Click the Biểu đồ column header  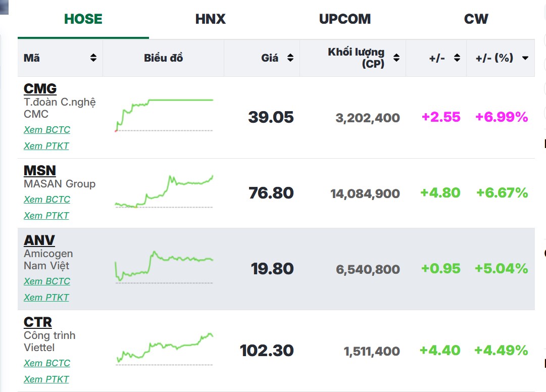tap(163, 58)
